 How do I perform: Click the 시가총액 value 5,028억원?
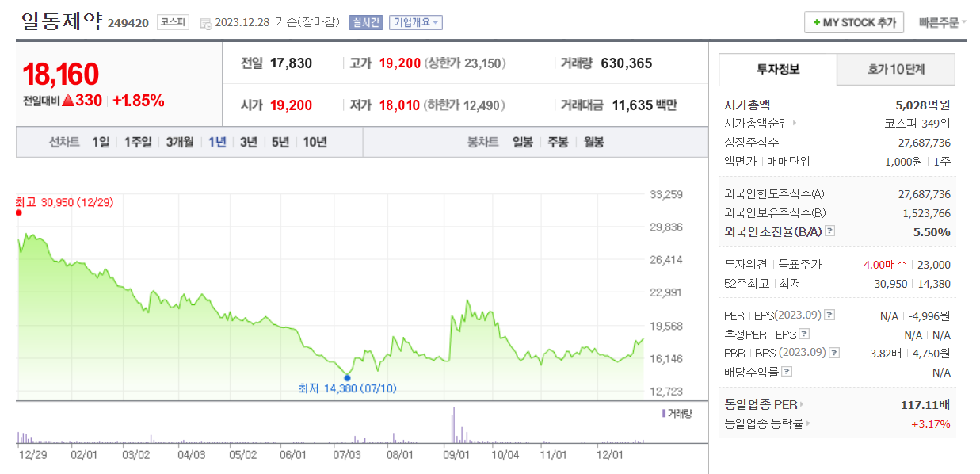(x=922, y=105)
